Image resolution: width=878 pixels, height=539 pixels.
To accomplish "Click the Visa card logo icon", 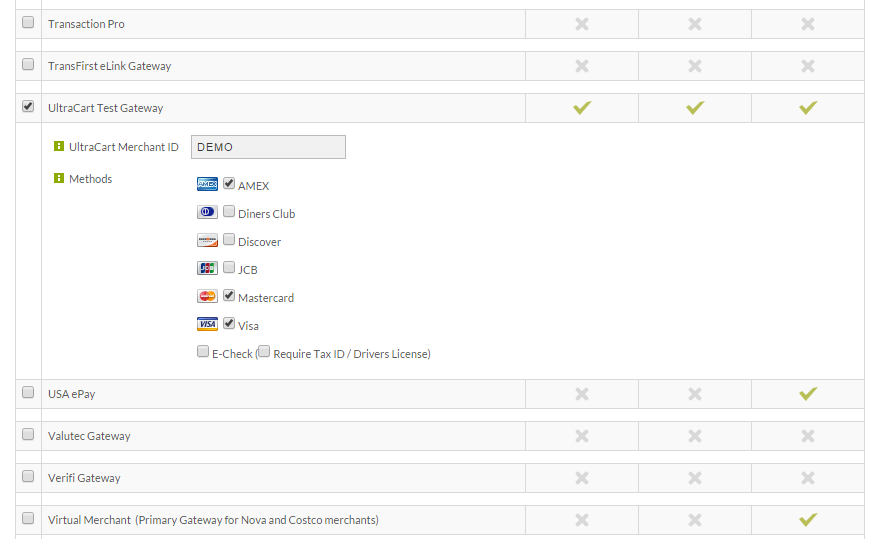I will point(207,324).
